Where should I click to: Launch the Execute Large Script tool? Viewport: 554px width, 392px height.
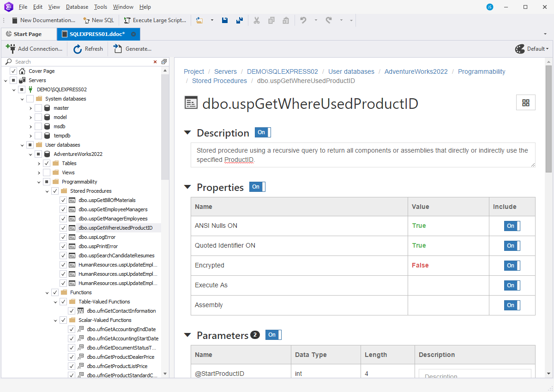pyautogui.click(x=155, y=20)
